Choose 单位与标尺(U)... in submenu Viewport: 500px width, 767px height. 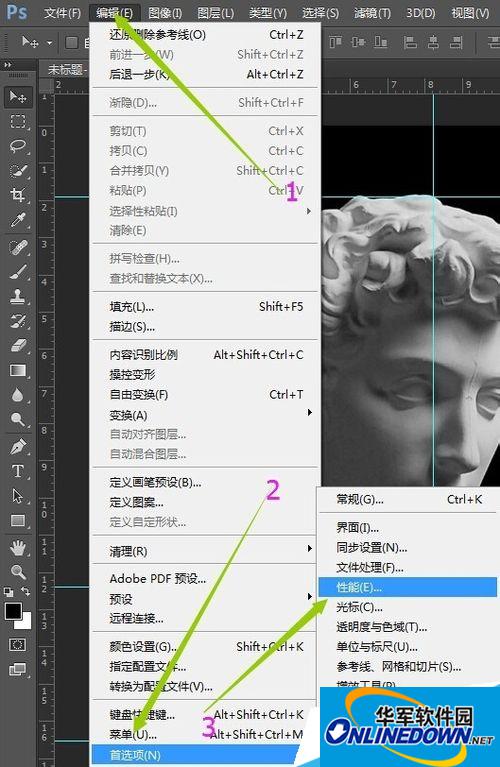[x=408, y=647]
